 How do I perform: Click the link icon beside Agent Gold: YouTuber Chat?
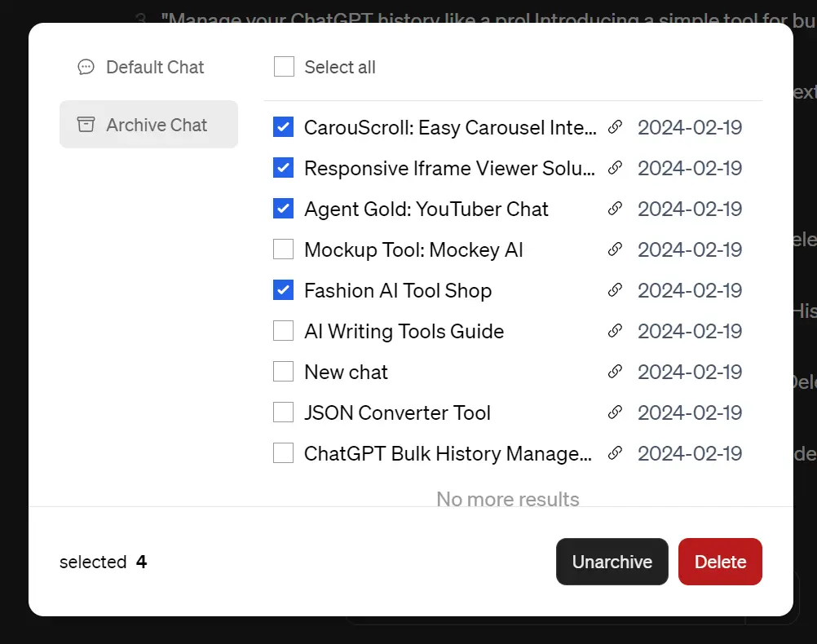point(615,209)
